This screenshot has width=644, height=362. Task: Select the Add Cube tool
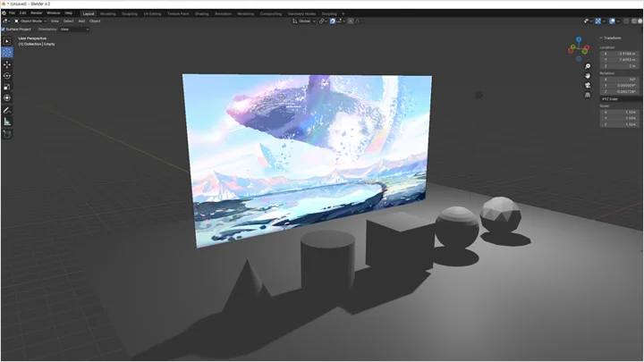pos(7,134)
